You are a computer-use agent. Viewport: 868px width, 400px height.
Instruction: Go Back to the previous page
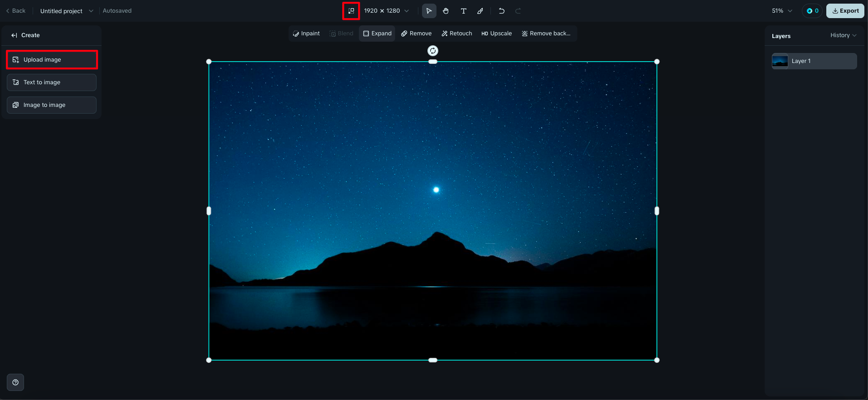[x=16, y=11]
